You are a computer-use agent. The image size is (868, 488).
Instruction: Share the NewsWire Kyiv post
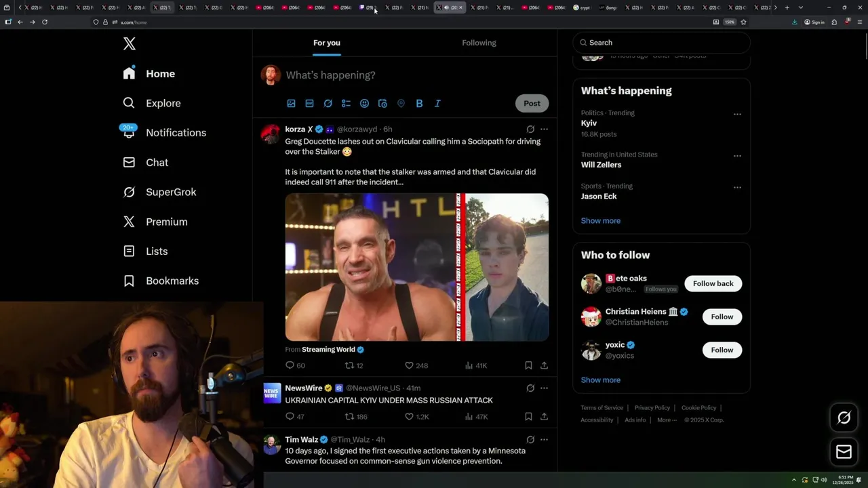click(x=544, y=417)
